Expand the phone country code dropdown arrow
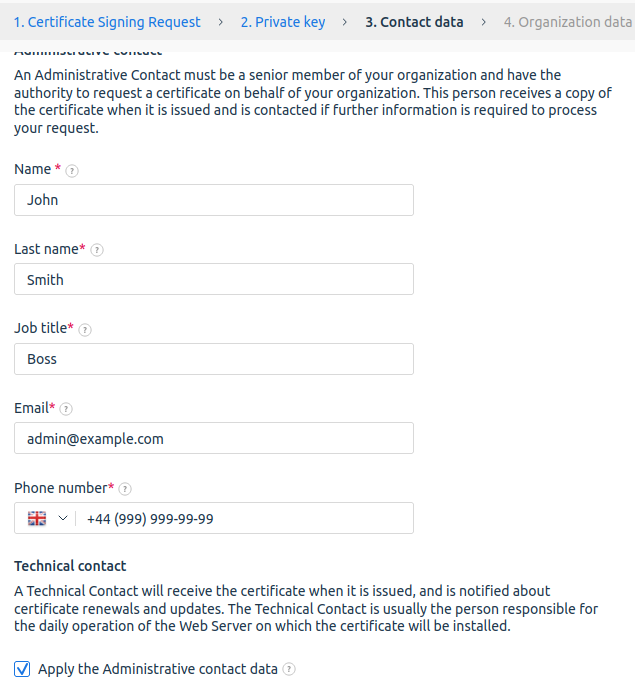Image resolution: width=635 pixels, height=689 pixels. (x=63, y=518)
